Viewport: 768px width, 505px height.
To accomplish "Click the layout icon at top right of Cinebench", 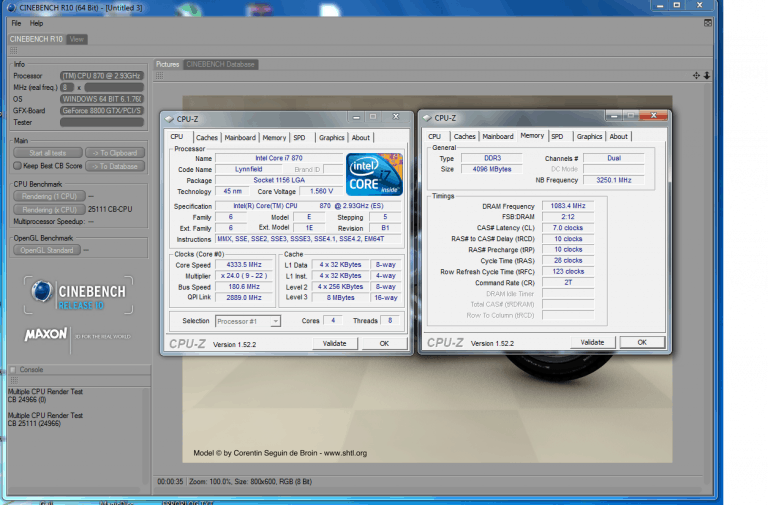I will click(708, 23).
